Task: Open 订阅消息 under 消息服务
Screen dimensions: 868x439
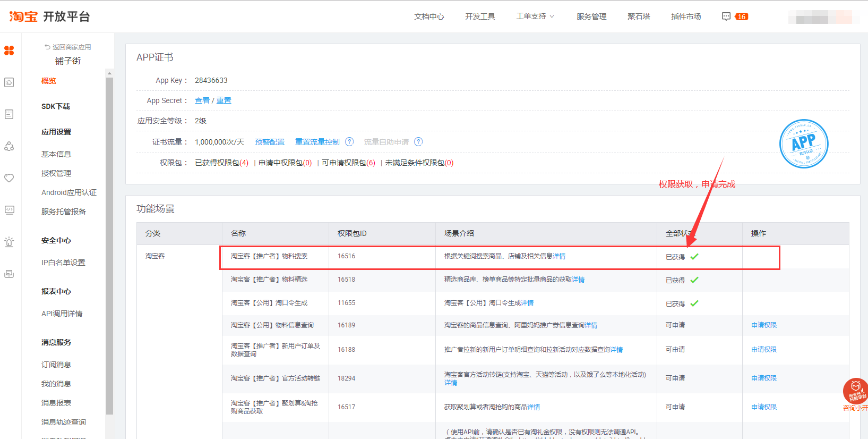Action: 56,365
